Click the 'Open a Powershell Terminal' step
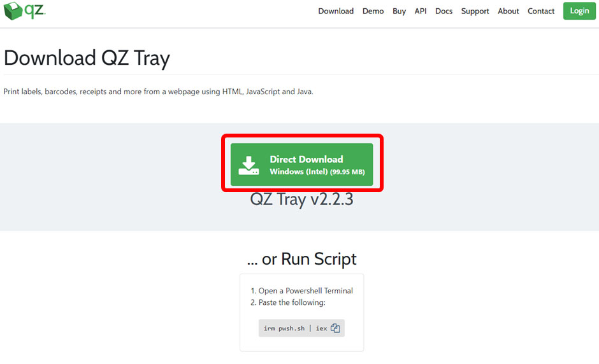 (306, 291)
